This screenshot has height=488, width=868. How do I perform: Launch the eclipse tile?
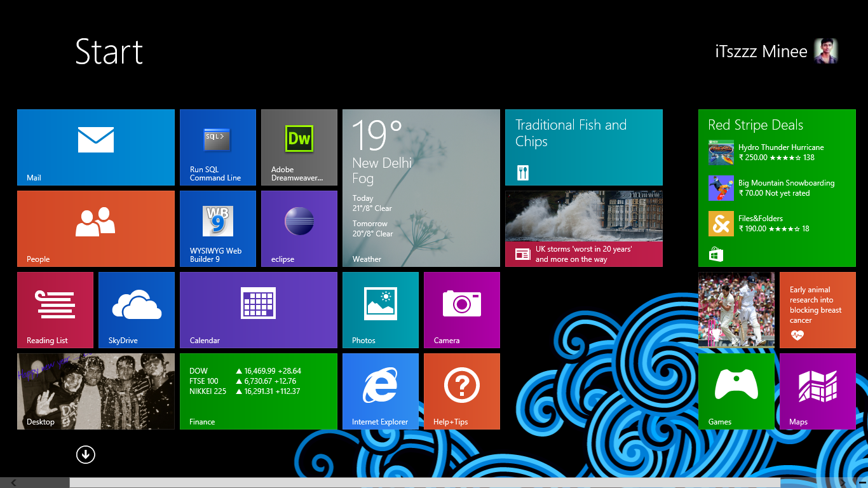(299, 229)
